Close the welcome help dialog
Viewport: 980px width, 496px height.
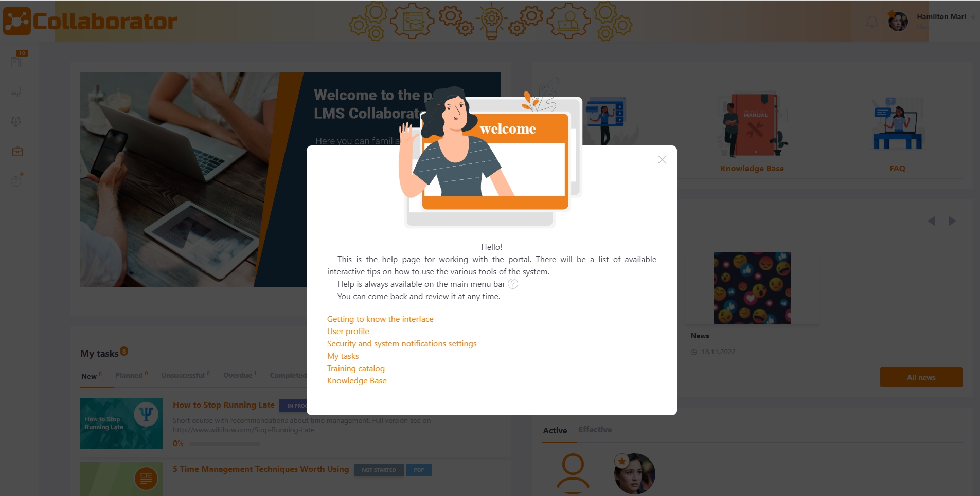[662, 160]
